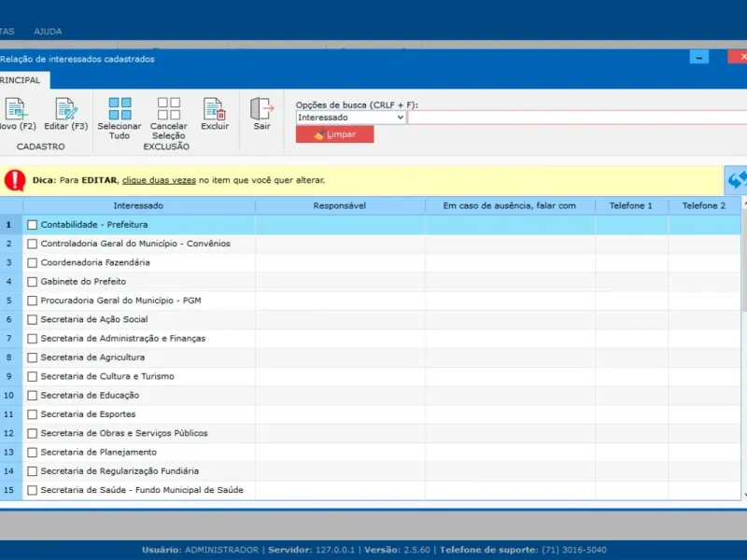Click the red Limpar button
The height and width of the screenshot is (560, 747).
[334, 134]
